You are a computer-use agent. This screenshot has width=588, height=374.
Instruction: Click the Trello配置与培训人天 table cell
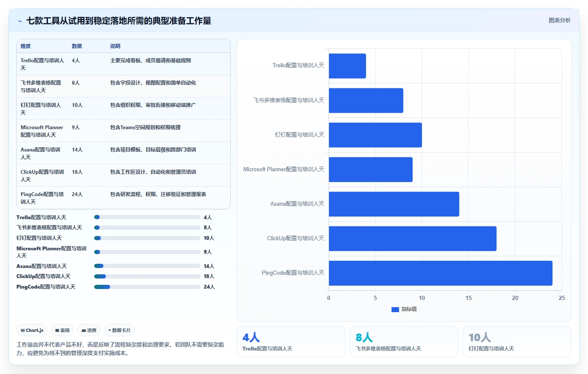pyautogui.click(x=42, y=64)
